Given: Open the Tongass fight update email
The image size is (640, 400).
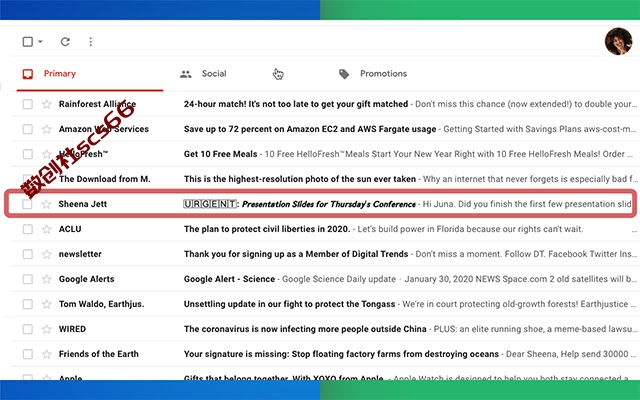Looking at the screenshot, I should [289, 304].
